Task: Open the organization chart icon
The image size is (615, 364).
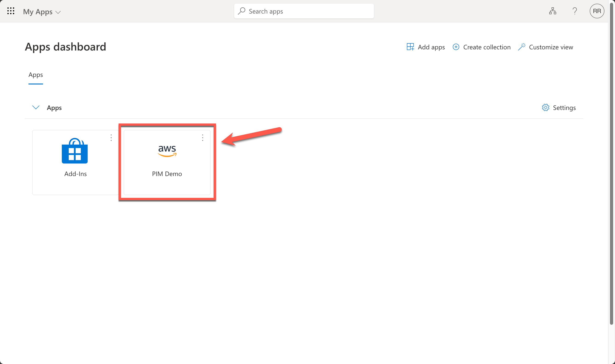Action: [553, 11]
